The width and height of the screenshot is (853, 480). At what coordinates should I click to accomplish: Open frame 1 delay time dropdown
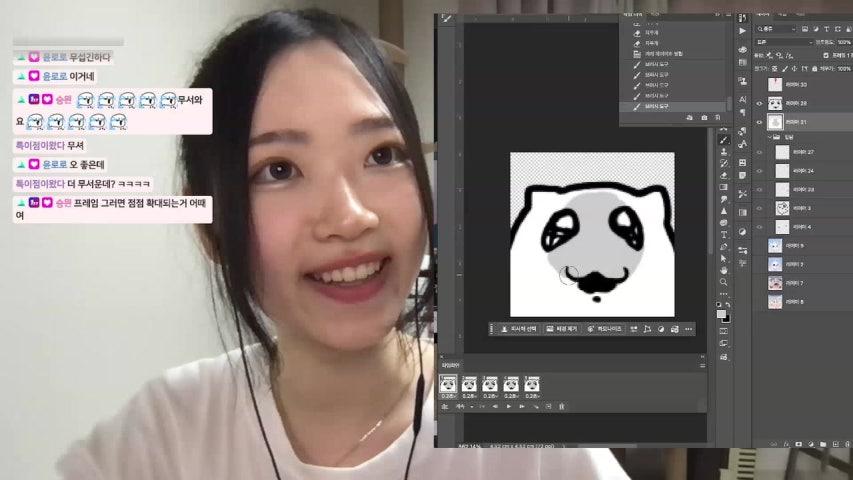coord(449,396)
